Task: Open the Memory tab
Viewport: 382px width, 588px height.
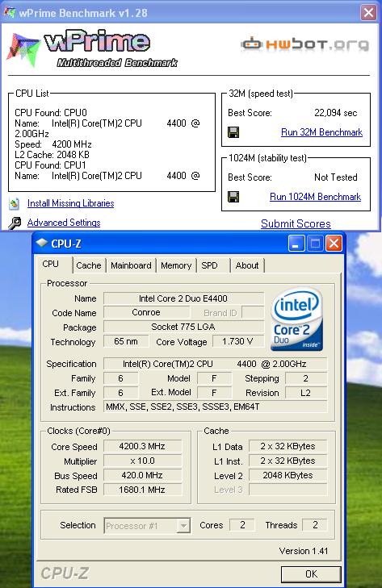Action: (176, 265)
